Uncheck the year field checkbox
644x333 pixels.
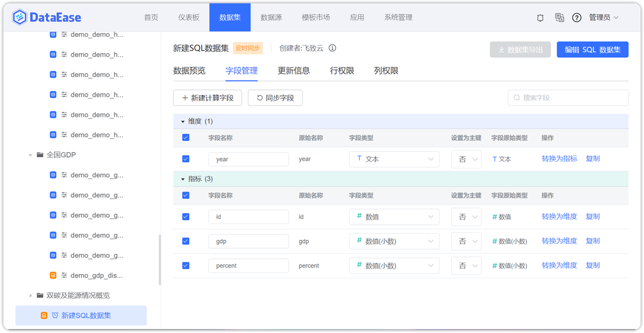(185, 159)
